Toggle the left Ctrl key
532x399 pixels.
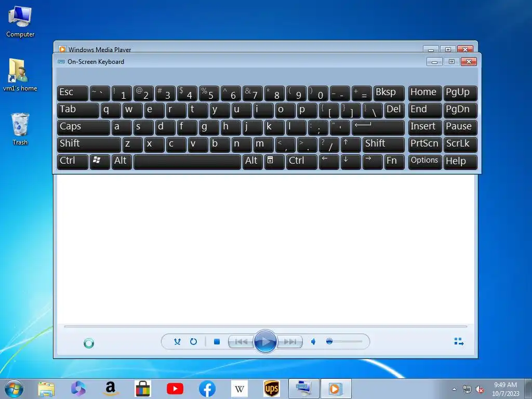73,162
